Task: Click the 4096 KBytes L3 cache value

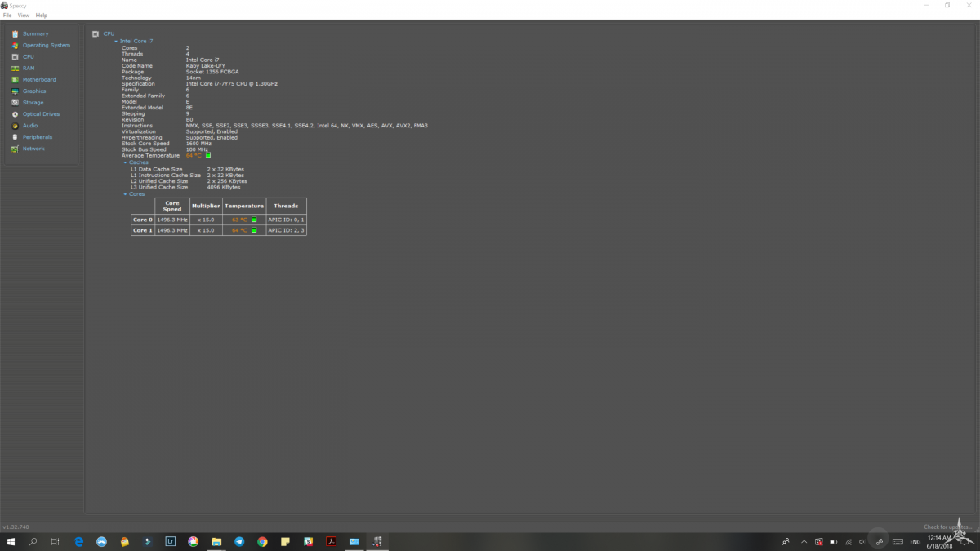Action: 224,187
